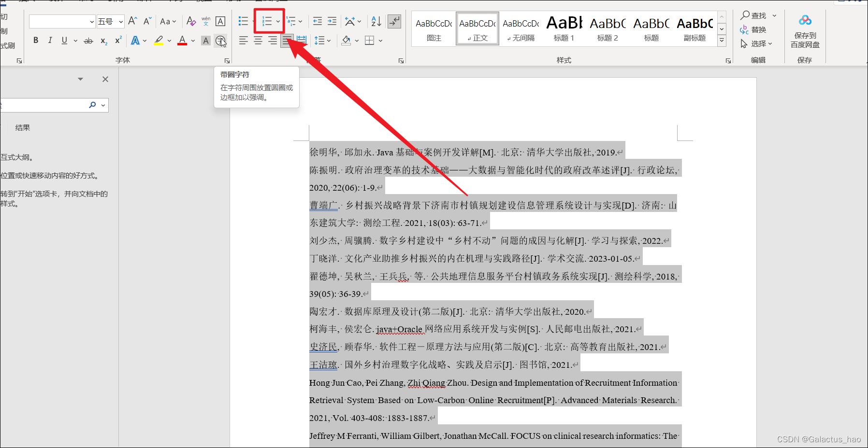Toggle italic formatting
Image resolution: width=868 pixels, height=448 pixels.
pyautogui.click(x=50, y=41)
